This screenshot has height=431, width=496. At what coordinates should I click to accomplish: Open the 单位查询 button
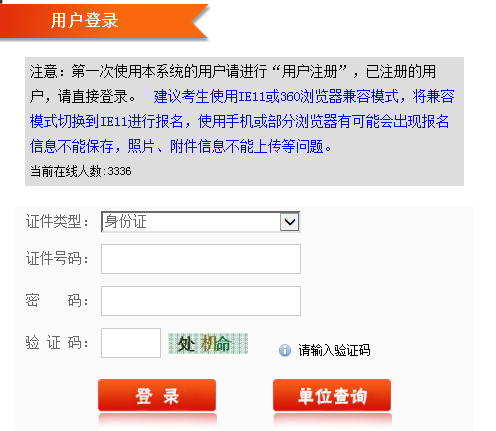pyautogui.click(x=332, y=395)
